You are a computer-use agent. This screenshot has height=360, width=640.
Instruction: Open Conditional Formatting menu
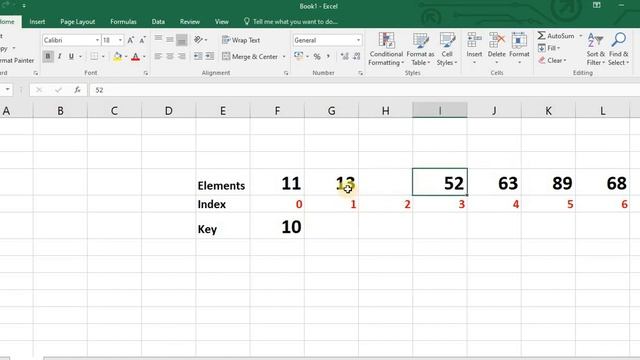(x=386, y=49)
